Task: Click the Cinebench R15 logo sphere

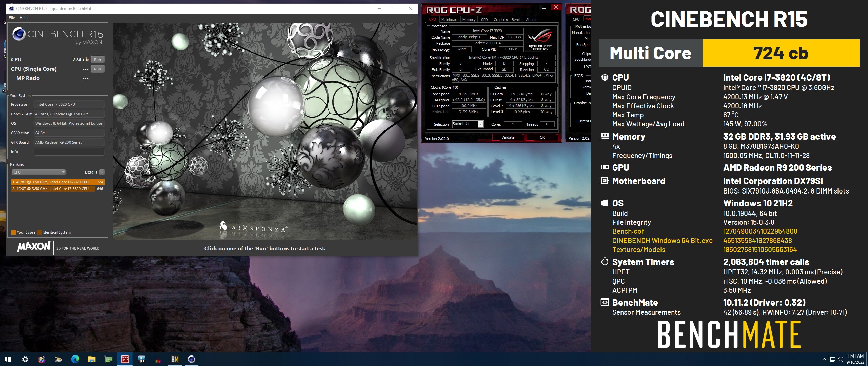Action: (x=19, y=34)
